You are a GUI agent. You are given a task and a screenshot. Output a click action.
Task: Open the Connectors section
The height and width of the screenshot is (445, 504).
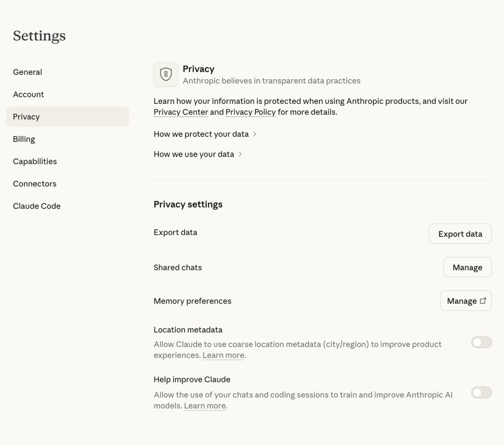pos(35,184)
